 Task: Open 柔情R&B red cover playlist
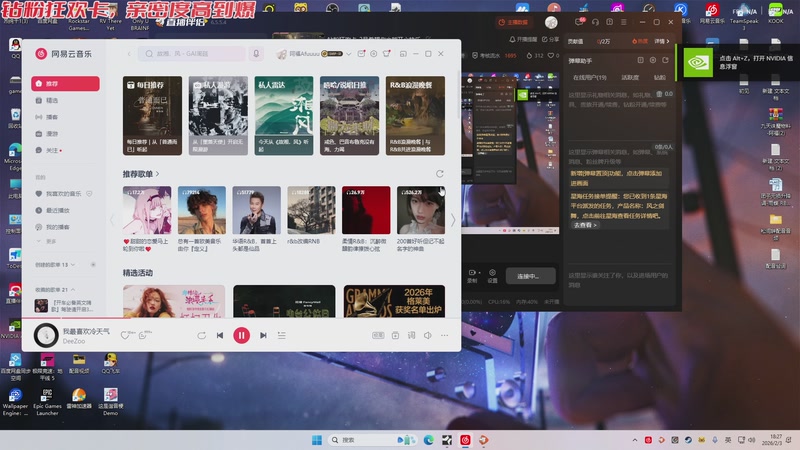(366, 210)
